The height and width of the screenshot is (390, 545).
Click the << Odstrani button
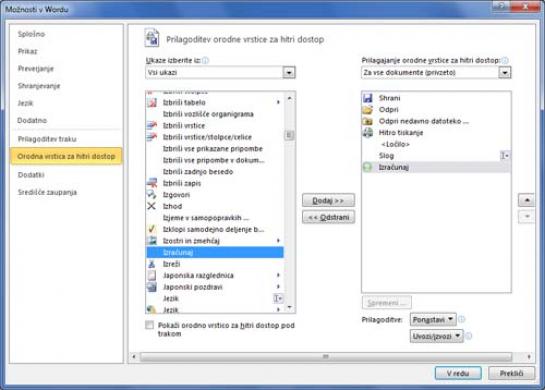tap(328, 217)
